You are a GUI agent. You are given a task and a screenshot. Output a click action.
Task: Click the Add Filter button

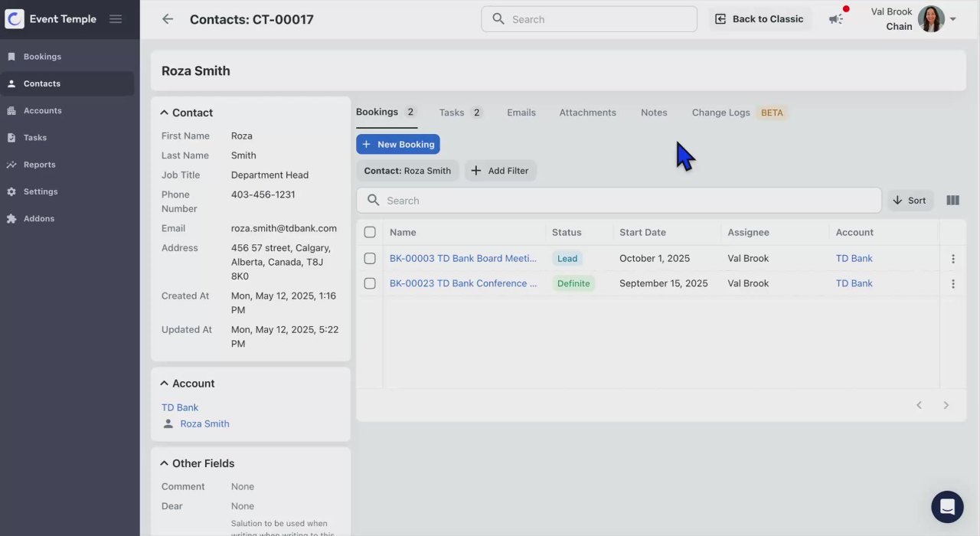[501, 171]
